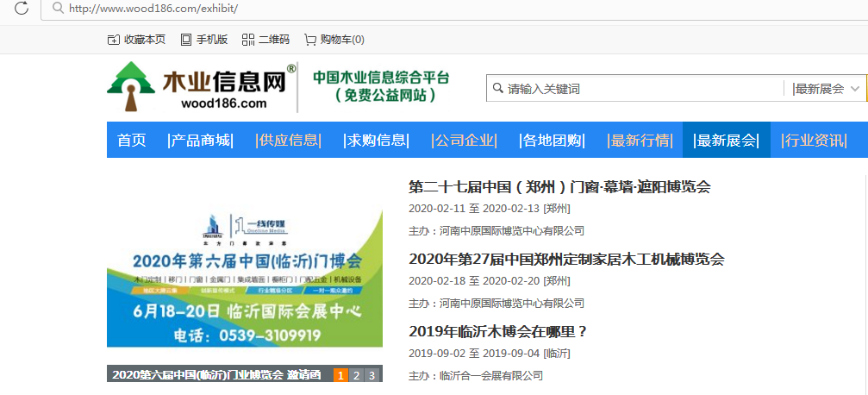Open the 购物车 shopping cart
The height and width of the screenshot is (395, 868).
(310, 40)
